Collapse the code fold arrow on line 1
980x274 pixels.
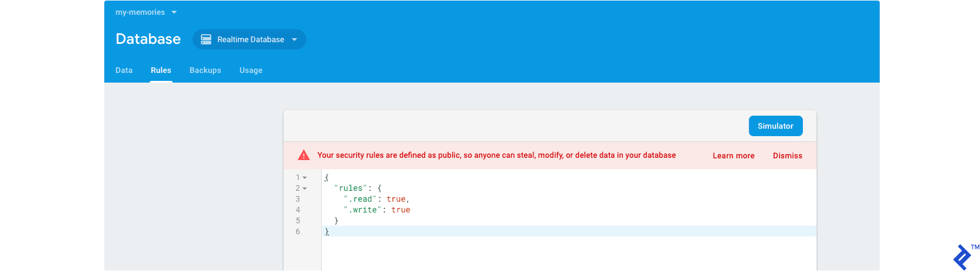[x=305, y=178]
